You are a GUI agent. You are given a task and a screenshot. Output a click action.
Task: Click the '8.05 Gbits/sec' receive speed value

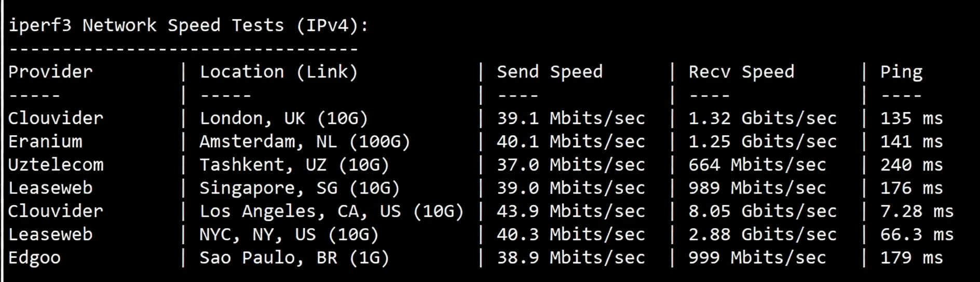[762, 212]
